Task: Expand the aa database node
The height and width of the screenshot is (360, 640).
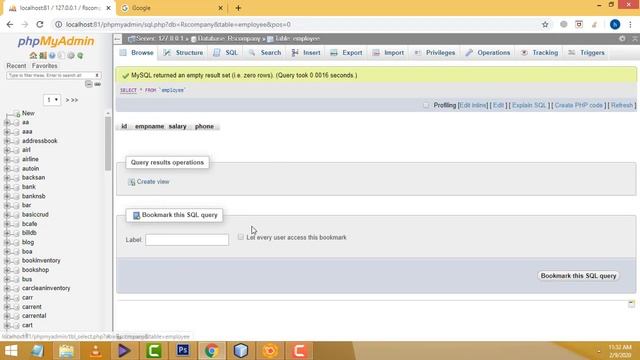Action: (x=7, y=122)
